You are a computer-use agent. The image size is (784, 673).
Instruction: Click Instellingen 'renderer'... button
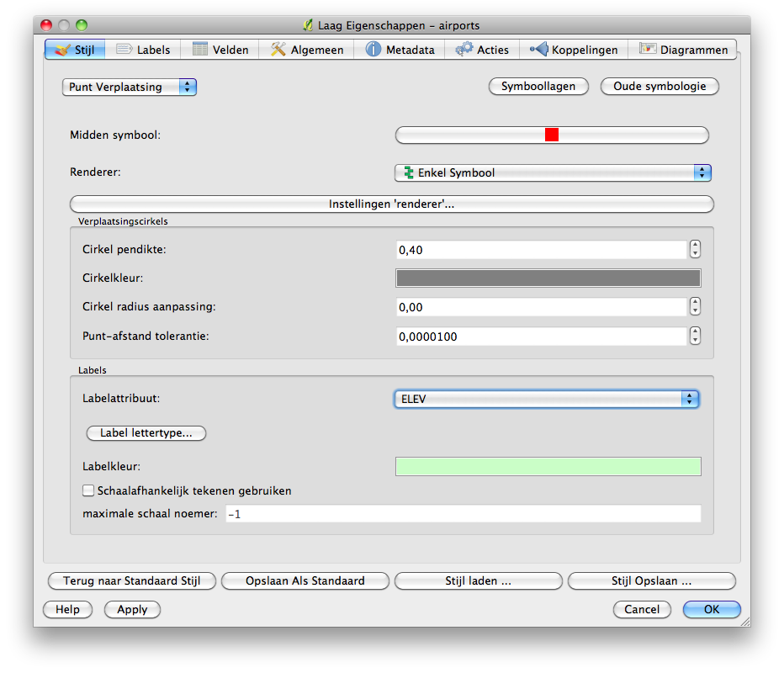(x=391, y=204)
